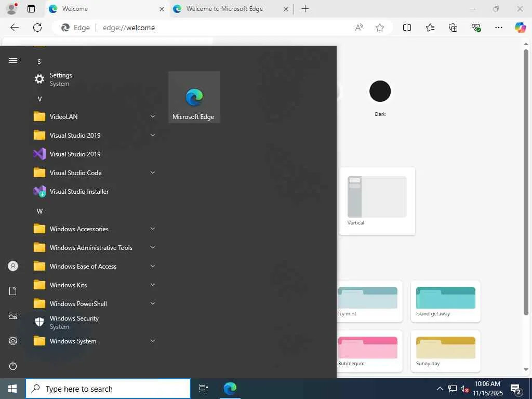
Task: Select the Dark theme circle
Action: [x=380, y=91]
